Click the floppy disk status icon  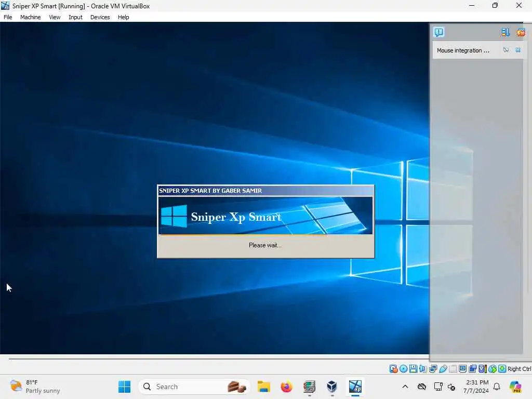[x=413, y=369]
